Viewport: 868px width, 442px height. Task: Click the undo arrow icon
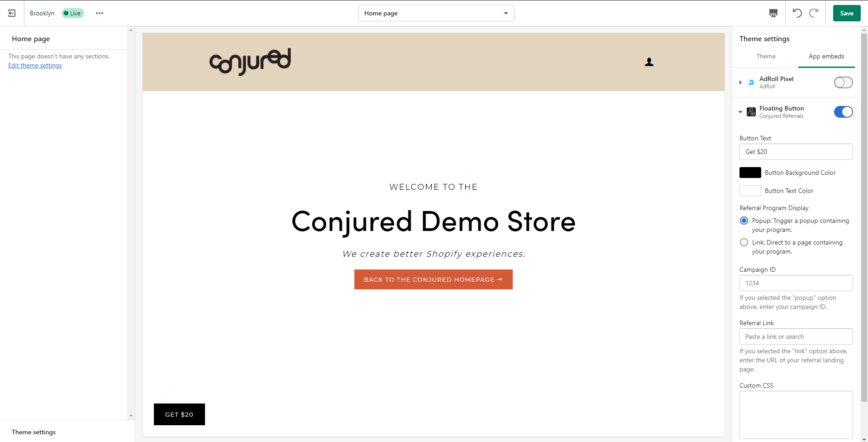click(x=797, y=13)
